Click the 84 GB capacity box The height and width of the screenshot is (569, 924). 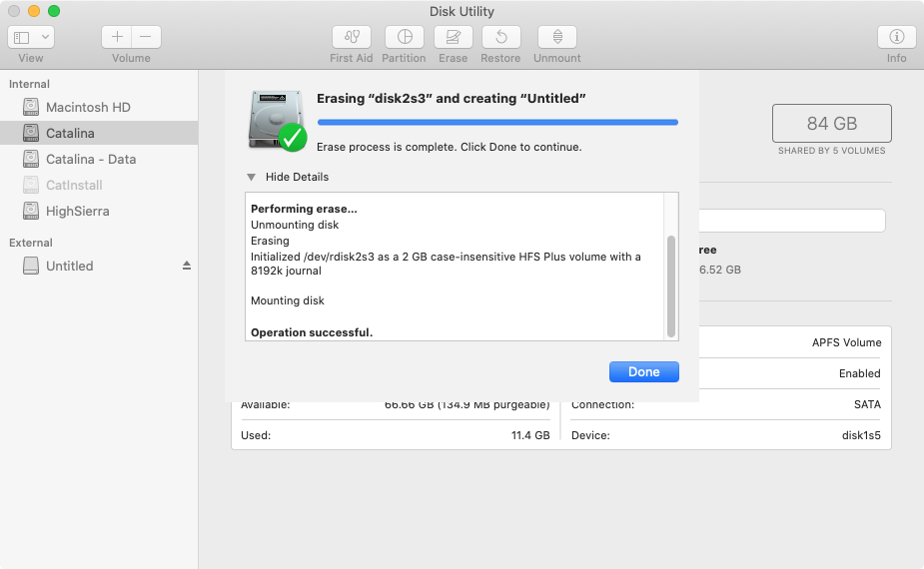(831, 123)
